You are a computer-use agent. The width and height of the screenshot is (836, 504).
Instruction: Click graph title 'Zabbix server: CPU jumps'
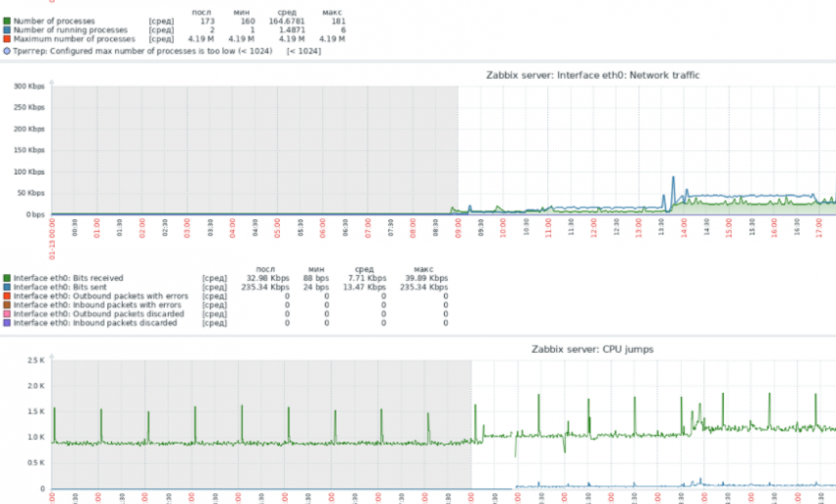[x=592, y=350]
